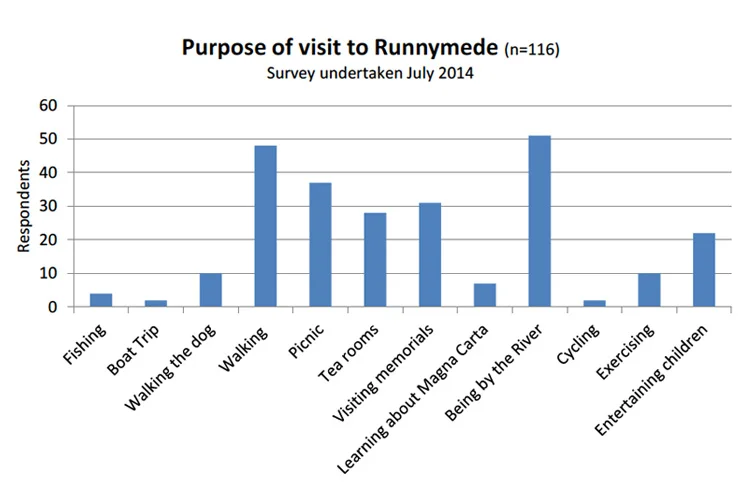
Task: Click the '60' y-axis value
Action: click(x=48, y=105)
